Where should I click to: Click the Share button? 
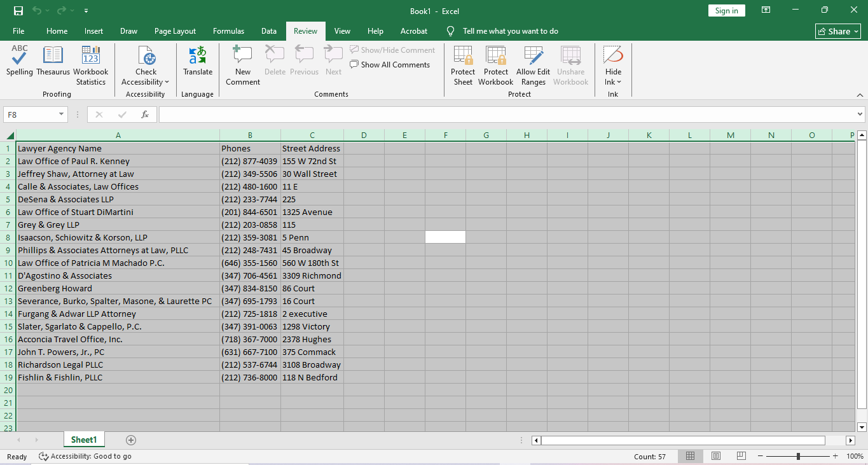click(x=838, y=31)
